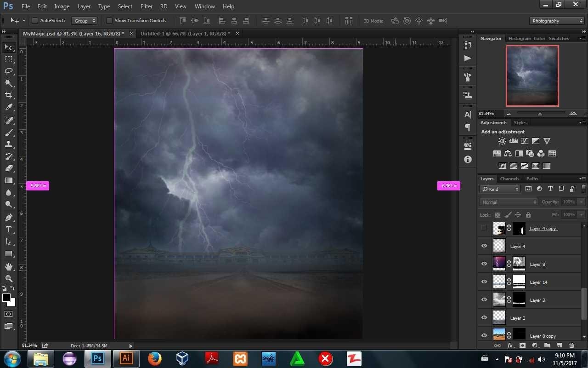This screenshot has width=588, height=368.
Task: Select the Zoom tool in toolbox
Action: point(9,279)
